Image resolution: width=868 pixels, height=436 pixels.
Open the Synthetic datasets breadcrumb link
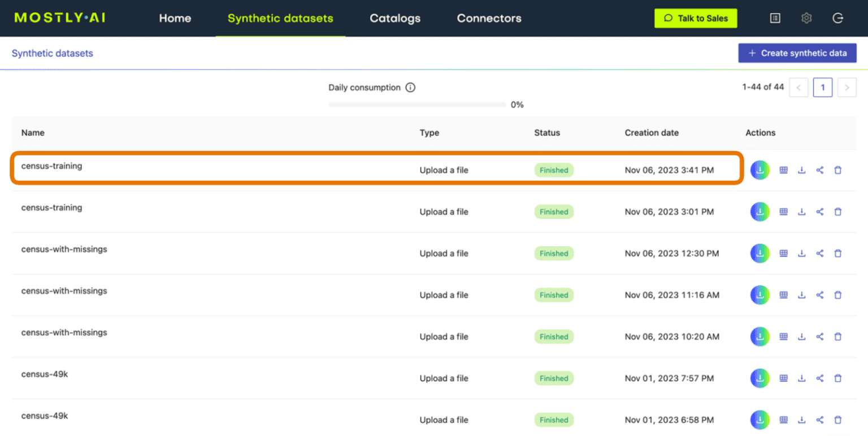coord(52,53)
